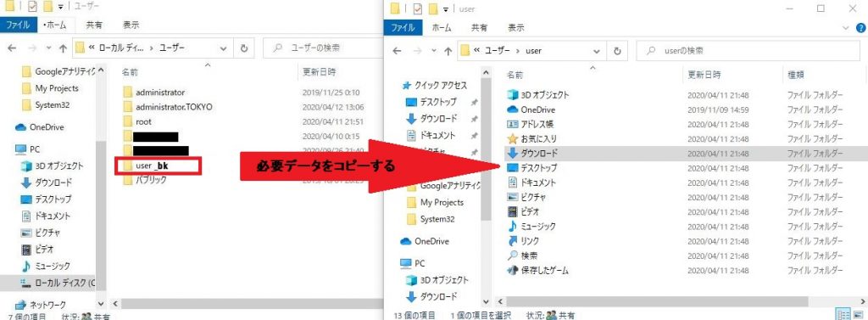Sort by 更新日時 column in right window
The image size is (868, 320).
pos(704,75)
